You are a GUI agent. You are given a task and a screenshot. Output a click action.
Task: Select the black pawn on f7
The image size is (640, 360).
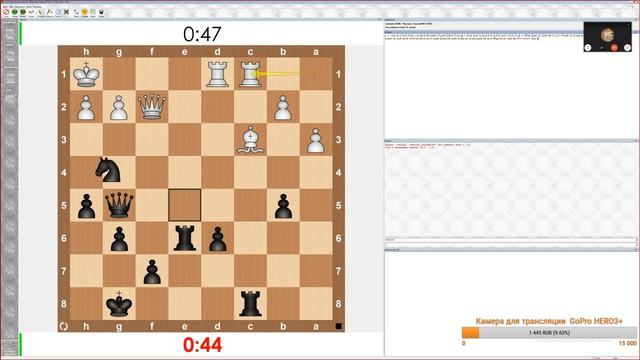coord(152,272)
